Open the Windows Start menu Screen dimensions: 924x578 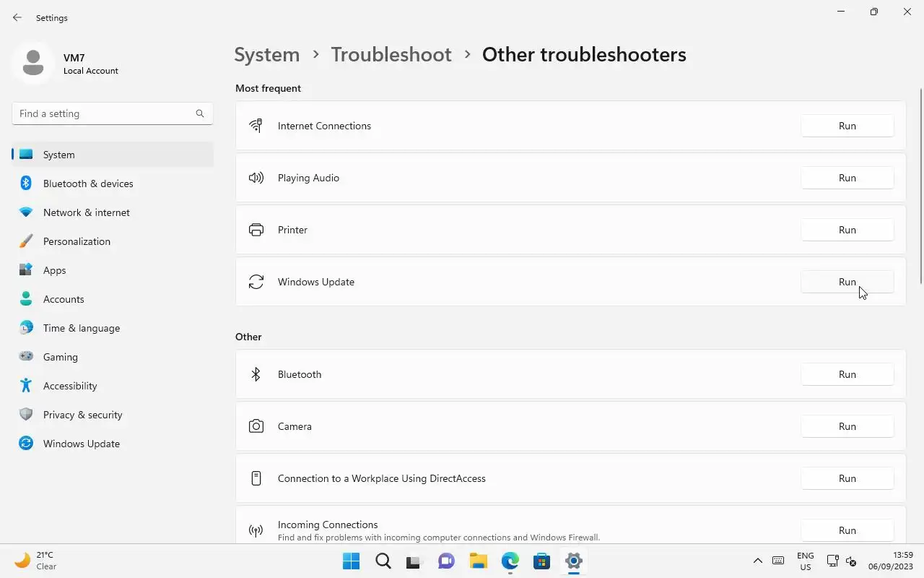[351, 561]
